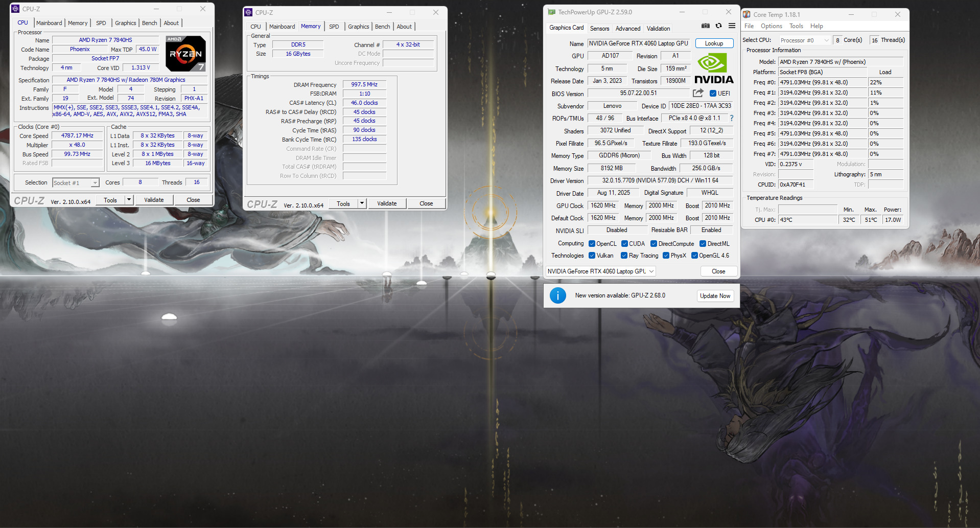Viewport: 980px width, 528px height.
Task: Toggle the UEFI checkbox in GPU-Z
Action: (713, 94)
